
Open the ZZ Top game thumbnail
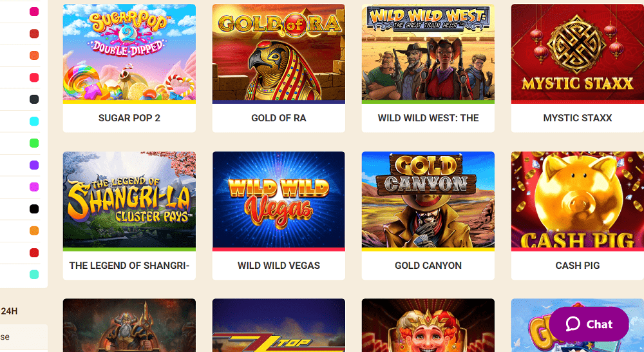[x=278, y=326]
